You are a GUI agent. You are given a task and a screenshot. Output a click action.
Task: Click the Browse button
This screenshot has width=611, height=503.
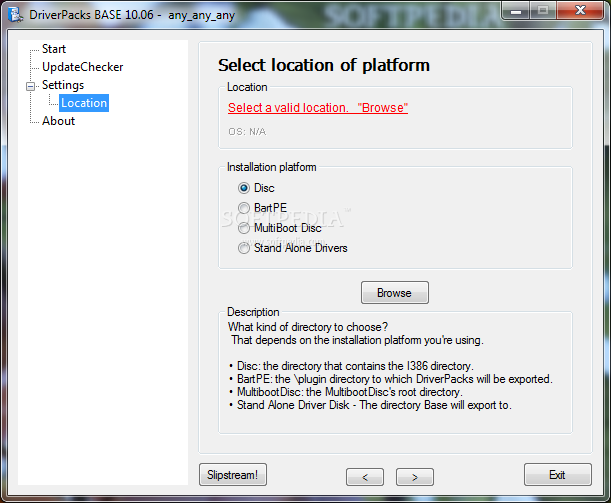[x=394, y=293]
